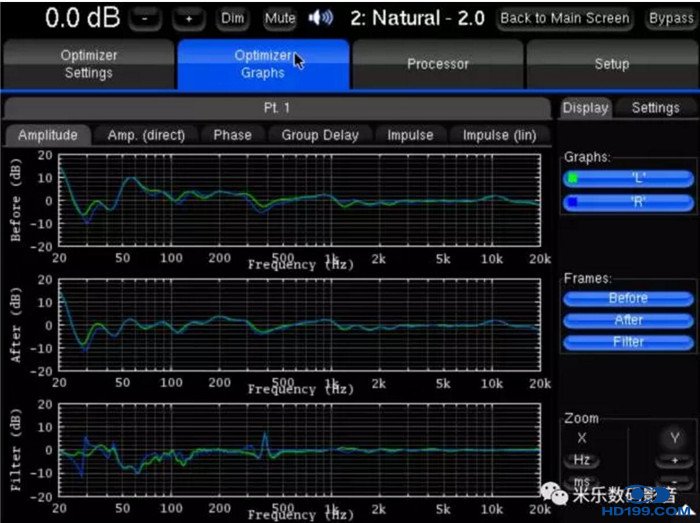Click Back to Main Screen
700x523 pixels.
pyautogui.click(x=565, y=18)
